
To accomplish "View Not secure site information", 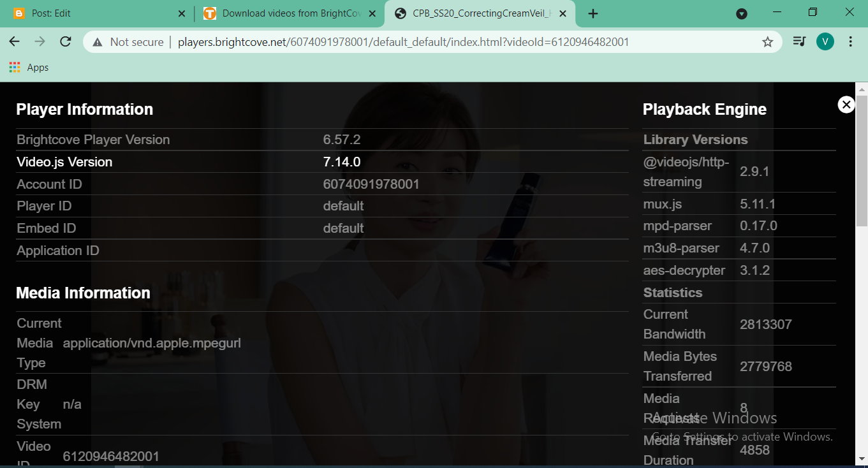I will coord(128,42).
